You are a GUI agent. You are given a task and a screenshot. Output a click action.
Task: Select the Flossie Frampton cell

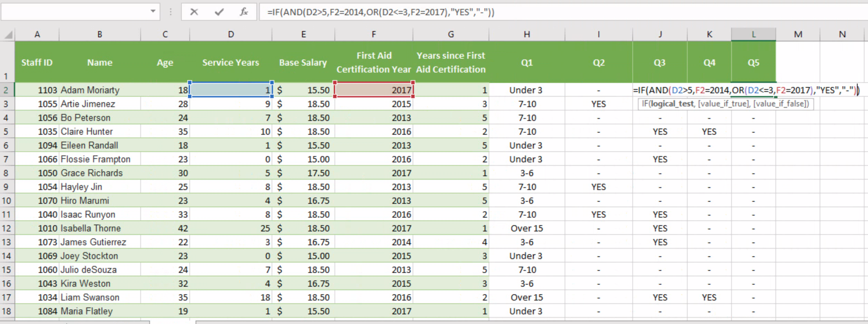[100, 159]
